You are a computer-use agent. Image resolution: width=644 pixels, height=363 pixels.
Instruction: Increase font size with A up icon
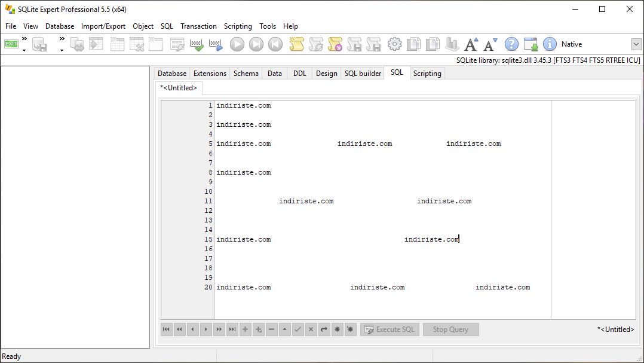[471, 44]
